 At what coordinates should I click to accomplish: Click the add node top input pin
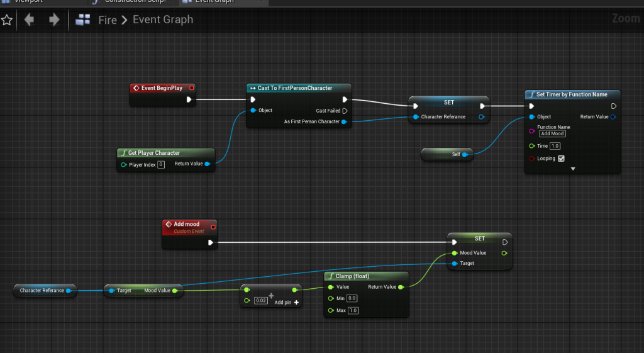[247, 290]
